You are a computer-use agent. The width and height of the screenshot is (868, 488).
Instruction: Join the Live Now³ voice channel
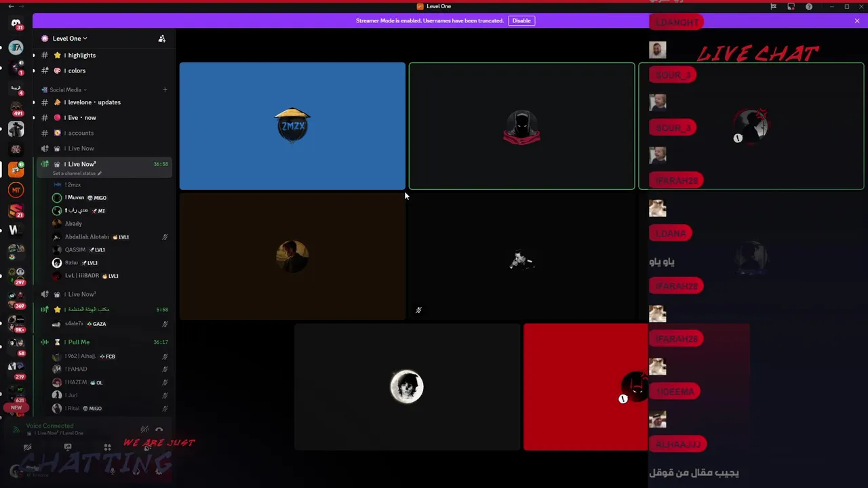point(104,294)
